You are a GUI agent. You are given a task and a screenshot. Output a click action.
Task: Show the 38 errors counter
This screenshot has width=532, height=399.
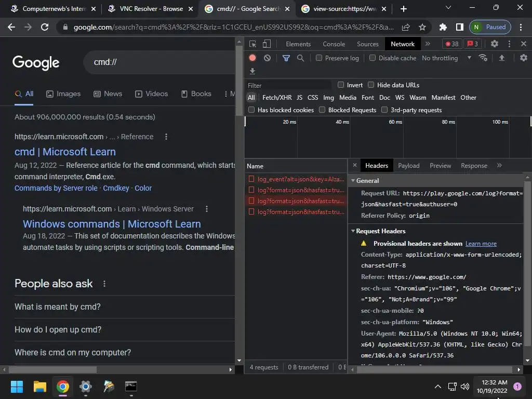[x=452, y=44]
